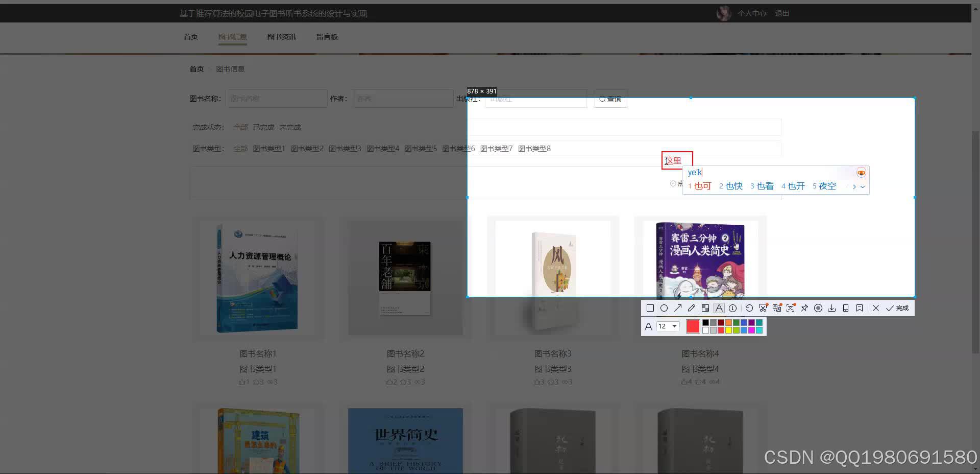Open the 百年老舖 book cover
The width and height of the screenshot is (980, 474).
point(405,278)
